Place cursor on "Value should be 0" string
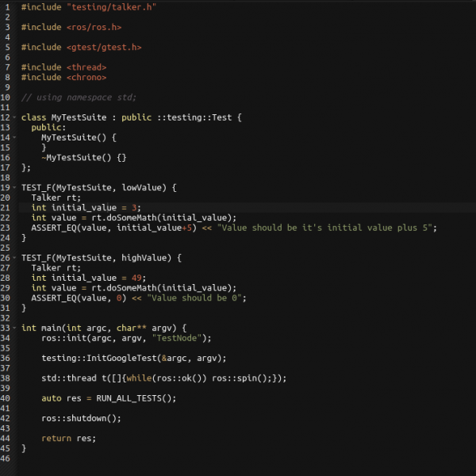This screenshot has height=476, width=476. (194, 297)
